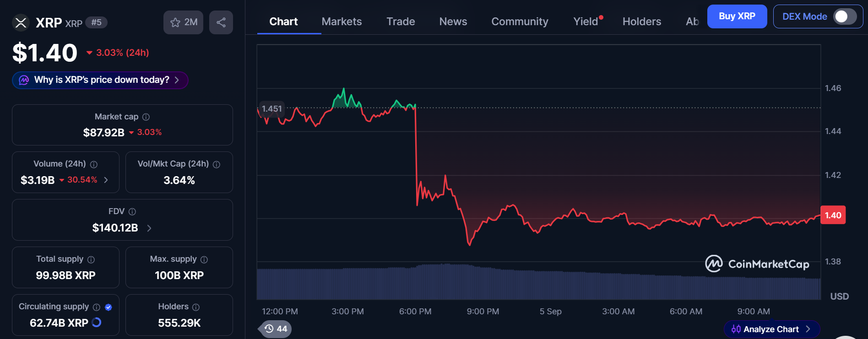Open the share icon button

click(x=221, y=22)
